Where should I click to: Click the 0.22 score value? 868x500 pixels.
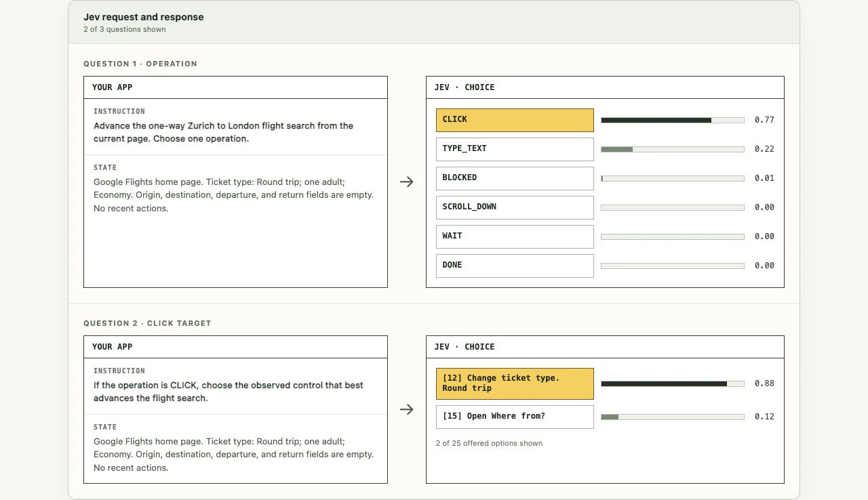click(x=764, y=149)
